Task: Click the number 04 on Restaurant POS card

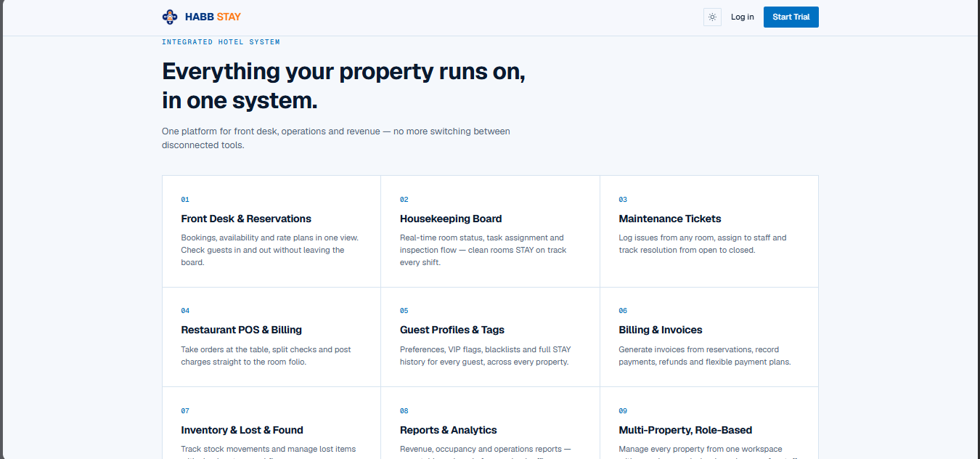Action: pos(185,311)
